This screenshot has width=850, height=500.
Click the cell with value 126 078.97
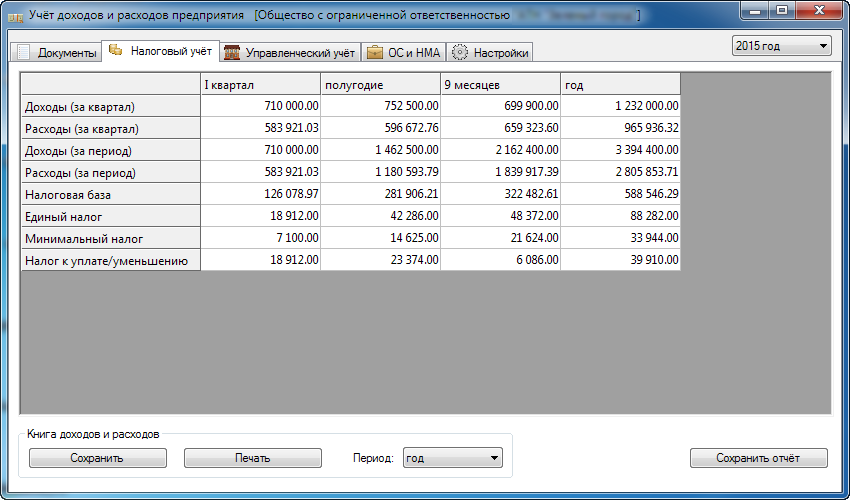pyautogui.click(x=261, y=194)
